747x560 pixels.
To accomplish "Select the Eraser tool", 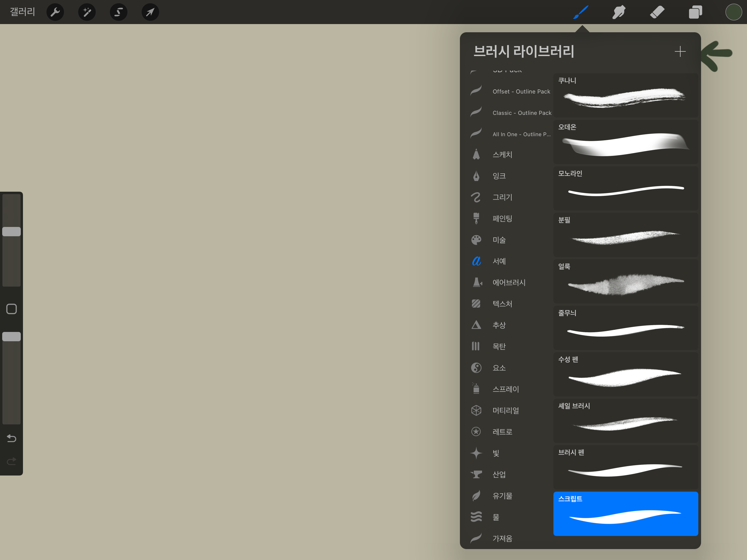I will (657, 12).
